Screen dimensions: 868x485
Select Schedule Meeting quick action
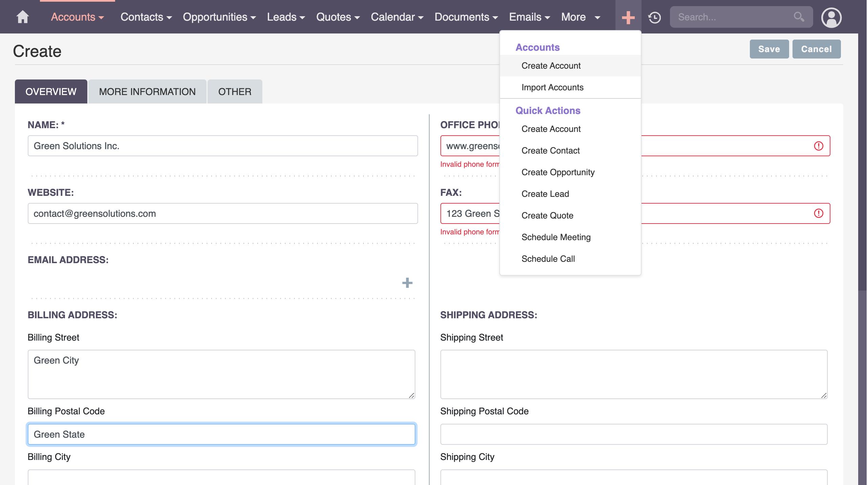click(556, 237)
